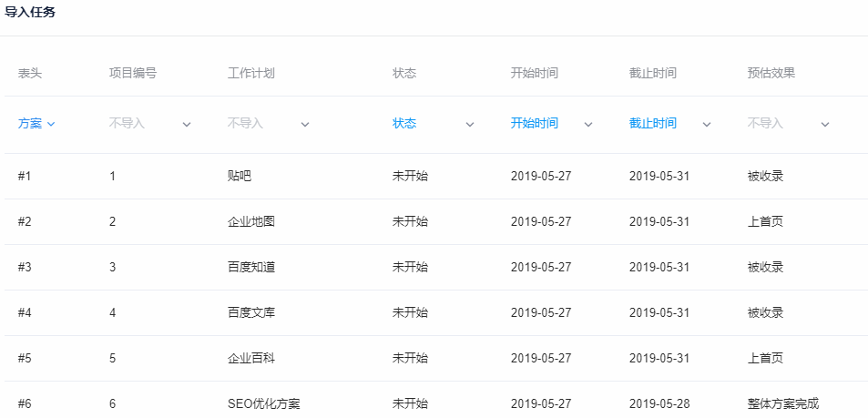Click start date 2019-05-27 in 贴吧 row
Image resolution: width=868 pixels, height=418 pixels.
pos(541,177)
